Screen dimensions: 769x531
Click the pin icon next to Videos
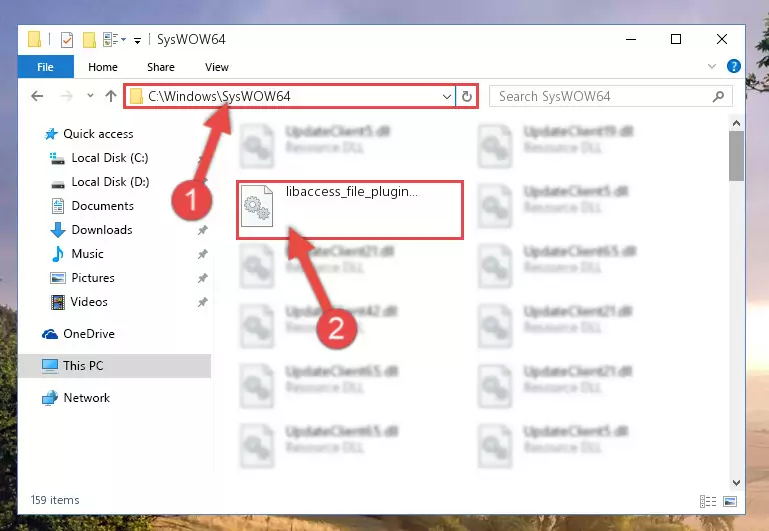pos(203,302)
